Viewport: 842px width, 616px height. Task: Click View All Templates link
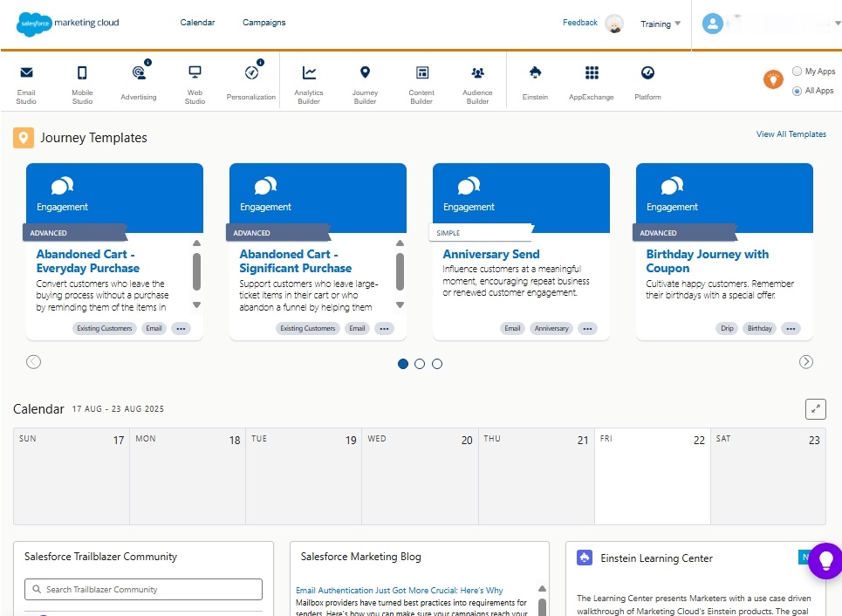[x=791, y=134]
